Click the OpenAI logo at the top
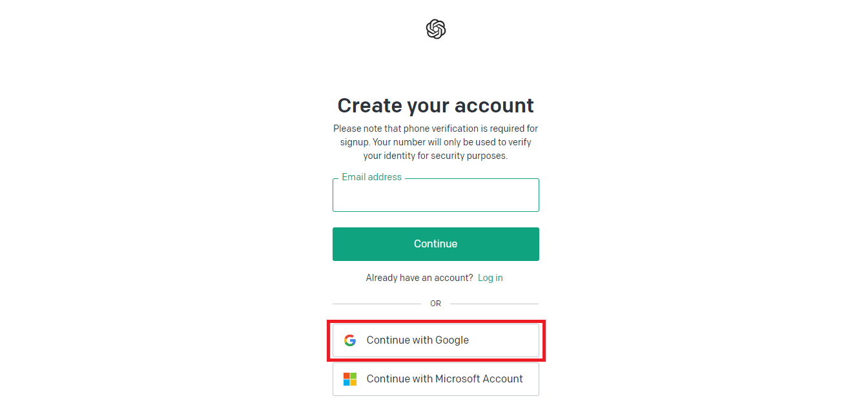This screenshot has width=868, height=416. pyautogui.click(x=436, y=29)
